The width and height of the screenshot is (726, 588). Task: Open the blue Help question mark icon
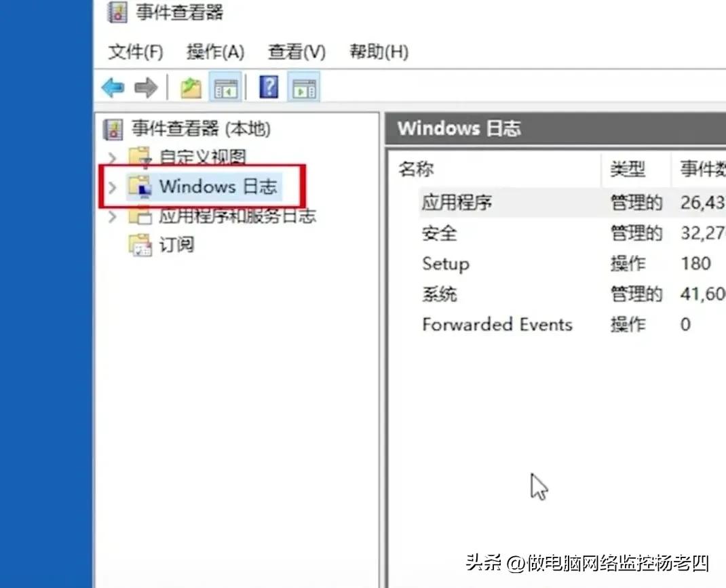pos(269,87)
